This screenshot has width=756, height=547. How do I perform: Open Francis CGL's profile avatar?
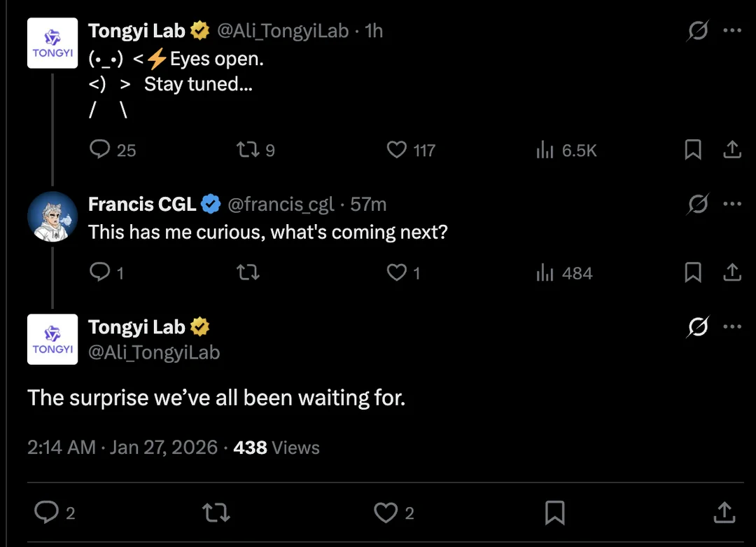(52, 216)
